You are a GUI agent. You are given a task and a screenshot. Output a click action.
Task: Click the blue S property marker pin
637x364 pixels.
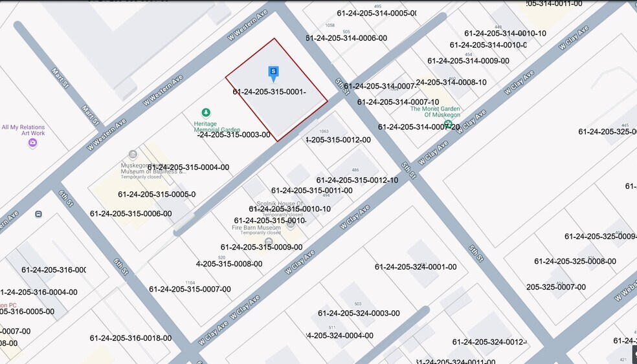273,72
